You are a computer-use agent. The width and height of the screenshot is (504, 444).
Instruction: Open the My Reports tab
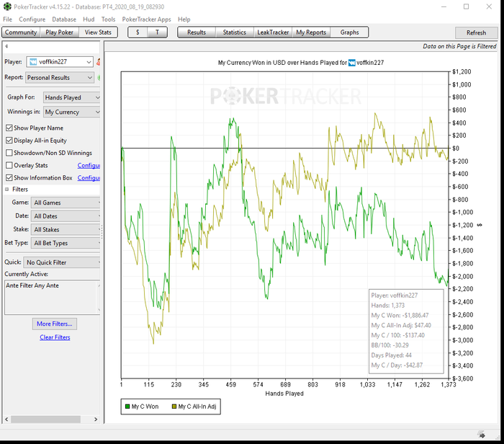click(311, 32)
